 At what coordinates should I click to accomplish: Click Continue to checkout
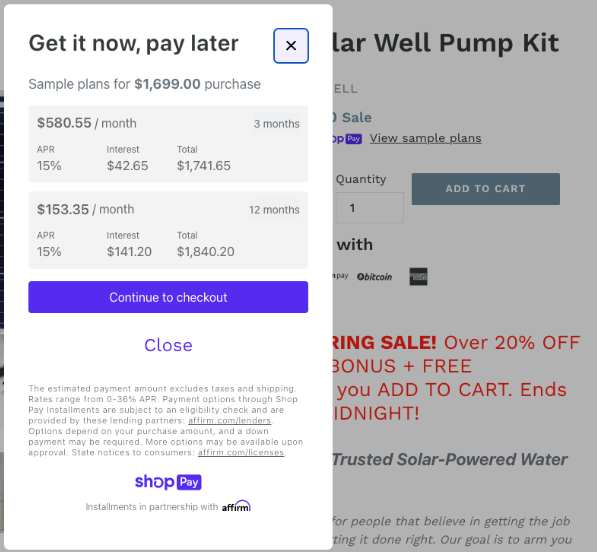click(168, 297)
